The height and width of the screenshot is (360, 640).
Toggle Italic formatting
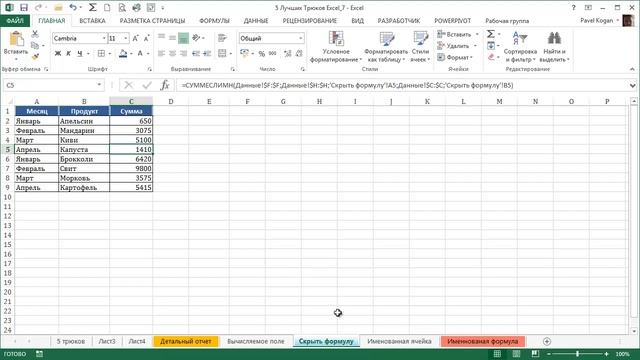click(x=69, y=53)
